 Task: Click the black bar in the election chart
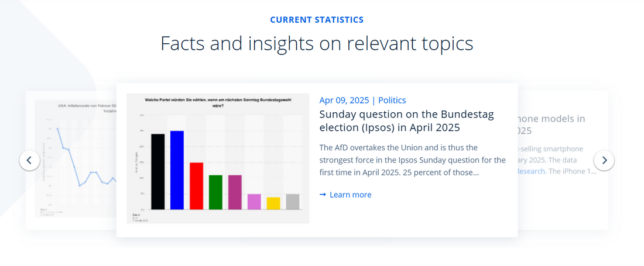157,171
